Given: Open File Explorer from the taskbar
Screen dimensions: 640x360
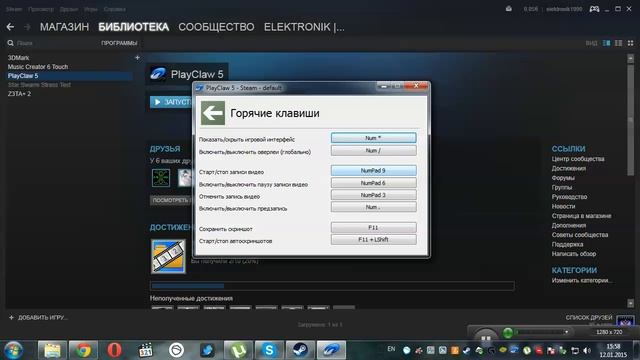Looking at the screenshot, I should point(52,350).
